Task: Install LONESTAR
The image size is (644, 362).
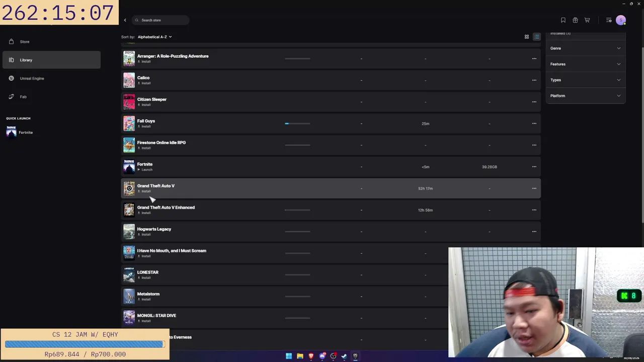Action: [144, 278]
